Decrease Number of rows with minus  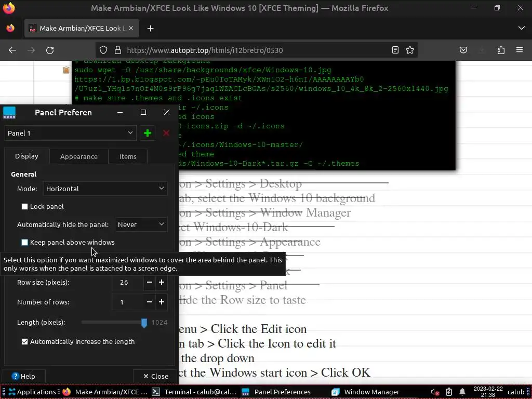[149, 302]
